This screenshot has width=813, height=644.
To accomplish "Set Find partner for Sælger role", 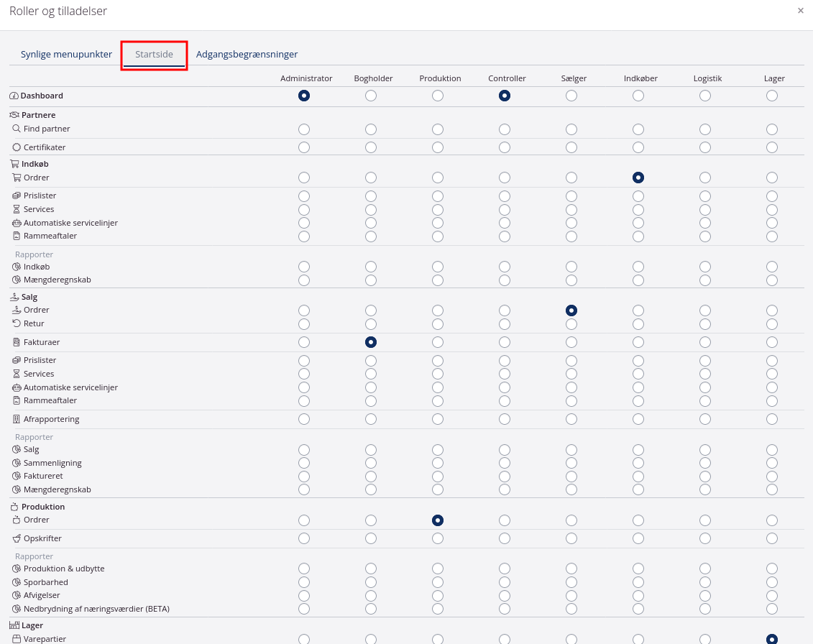I will pos(571,129).
